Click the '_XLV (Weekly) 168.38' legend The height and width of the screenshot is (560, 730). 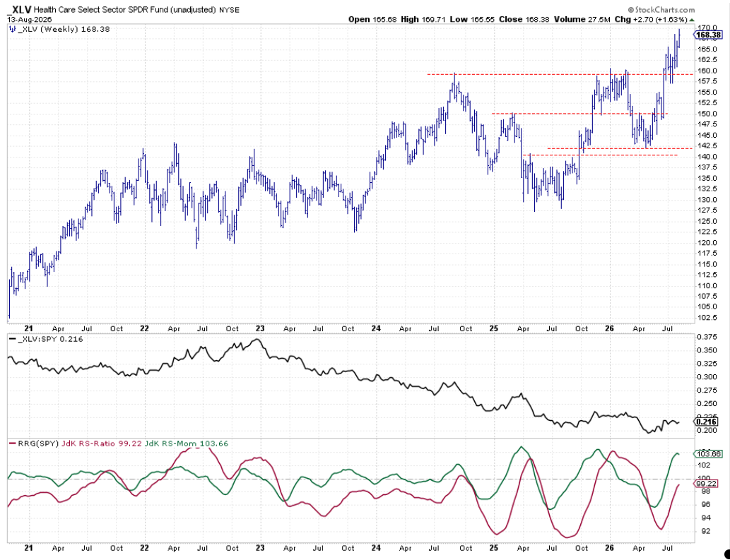64,29
